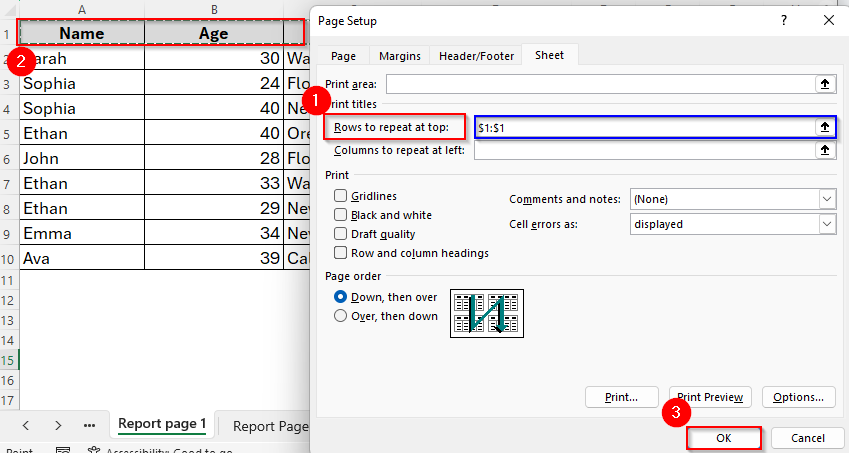Switch to the Page tab
Image resolution: width=849 pixels, height=453 pixels.
point(343,56)
